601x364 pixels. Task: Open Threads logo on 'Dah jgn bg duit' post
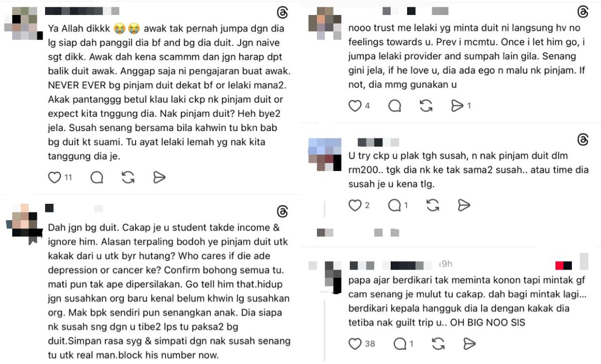coord(282,211)
